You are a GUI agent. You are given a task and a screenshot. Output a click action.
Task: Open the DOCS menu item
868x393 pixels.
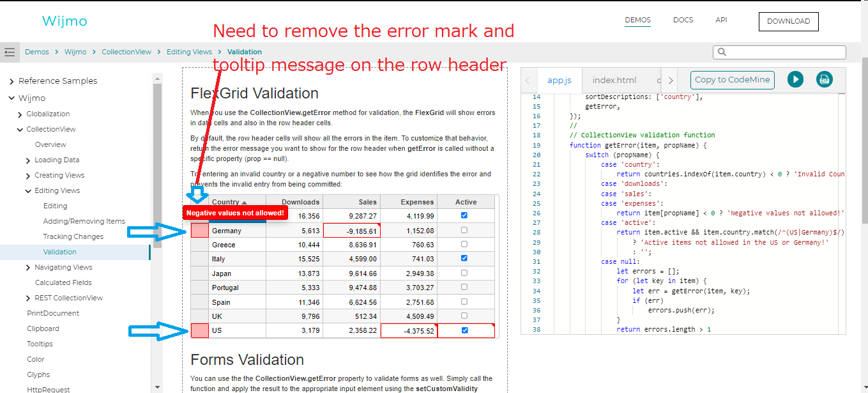(683, 20)
